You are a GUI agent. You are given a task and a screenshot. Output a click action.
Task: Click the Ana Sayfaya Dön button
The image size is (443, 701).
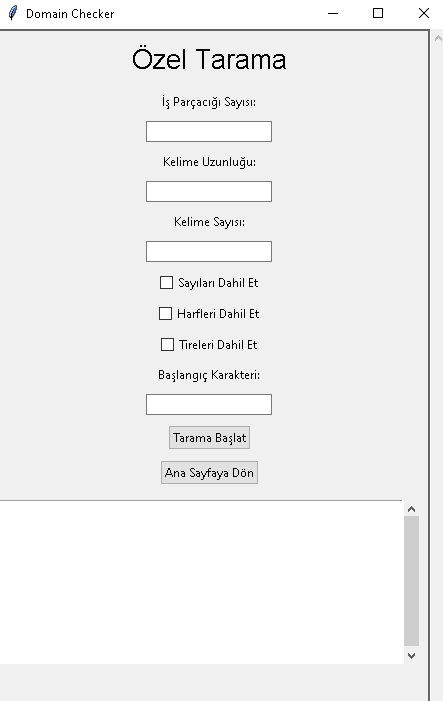(209, 473)
